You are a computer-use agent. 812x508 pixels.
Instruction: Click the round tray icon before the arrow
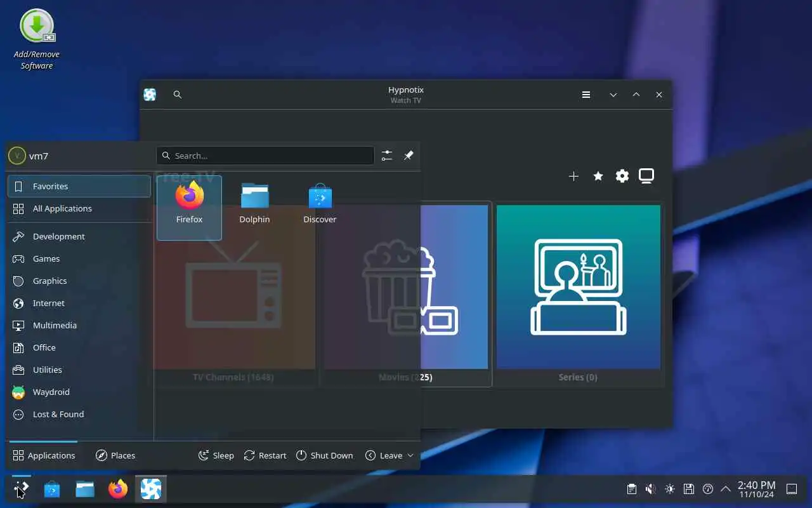click(x=708, y=489)
